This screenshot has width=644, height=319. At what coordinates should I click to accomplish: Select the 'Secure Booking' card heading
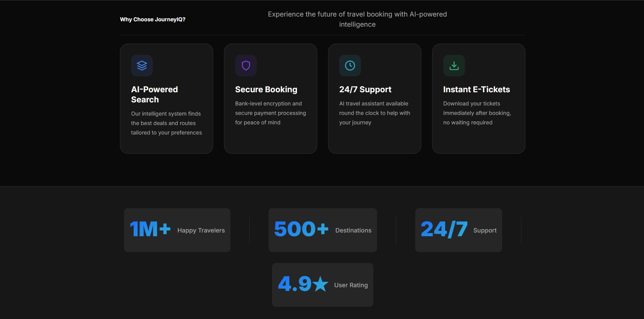click(x=266, y=89)
